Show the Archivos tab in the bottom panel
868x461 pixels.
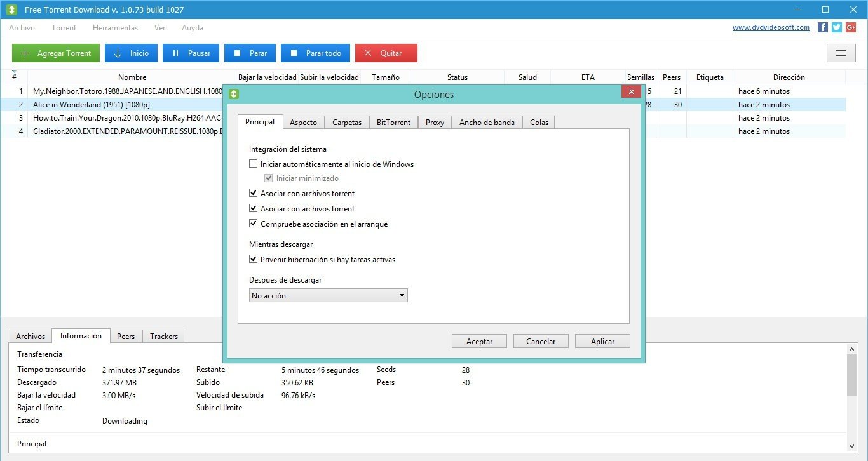tap(31, 337)
